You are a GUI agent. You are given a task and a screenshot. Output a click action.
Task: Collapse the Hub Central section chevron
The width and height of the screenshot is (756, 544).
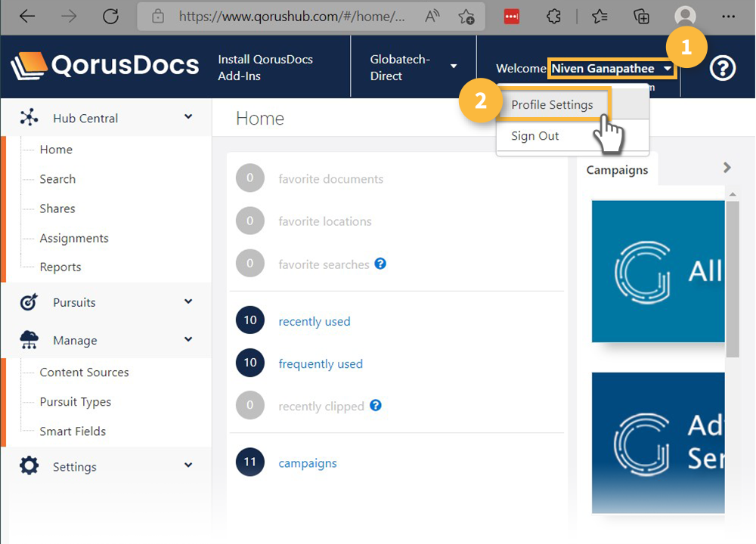[188, 117]
